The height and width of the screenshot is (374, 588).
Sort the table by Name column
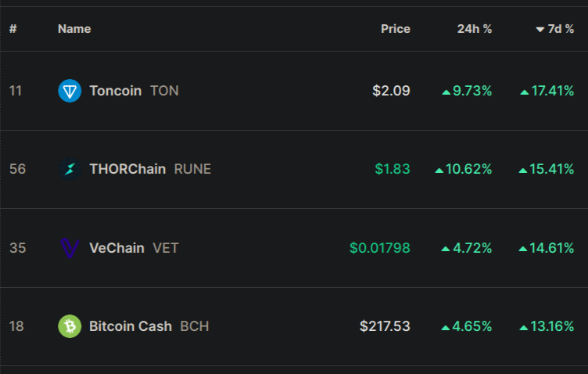coord(74,29)
